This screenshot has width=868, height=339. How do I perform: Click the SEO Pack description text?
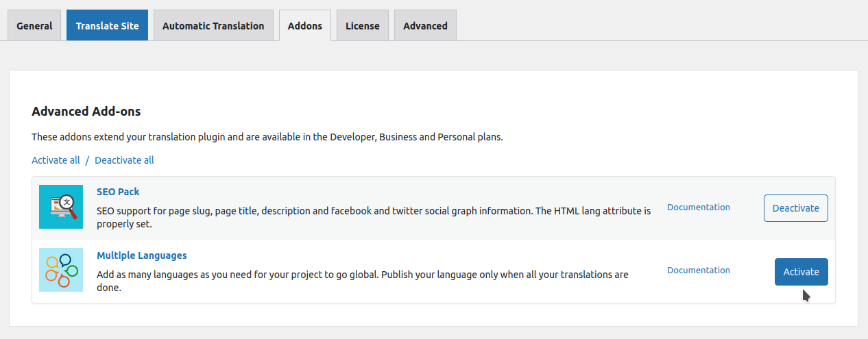[374, 217]
